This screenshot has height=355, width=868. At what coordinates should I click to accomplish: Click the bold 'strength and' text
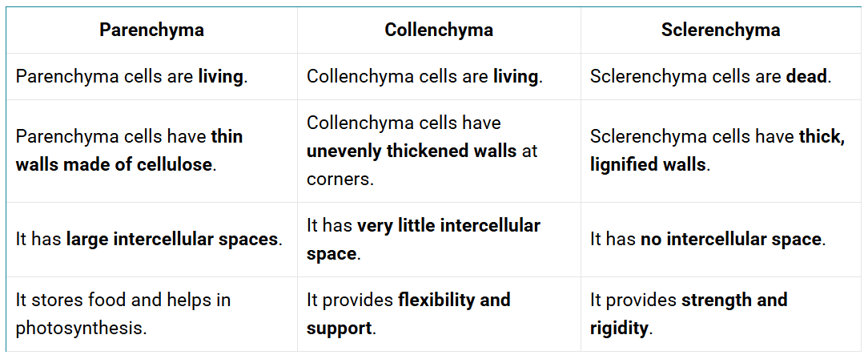click(734, 300)
